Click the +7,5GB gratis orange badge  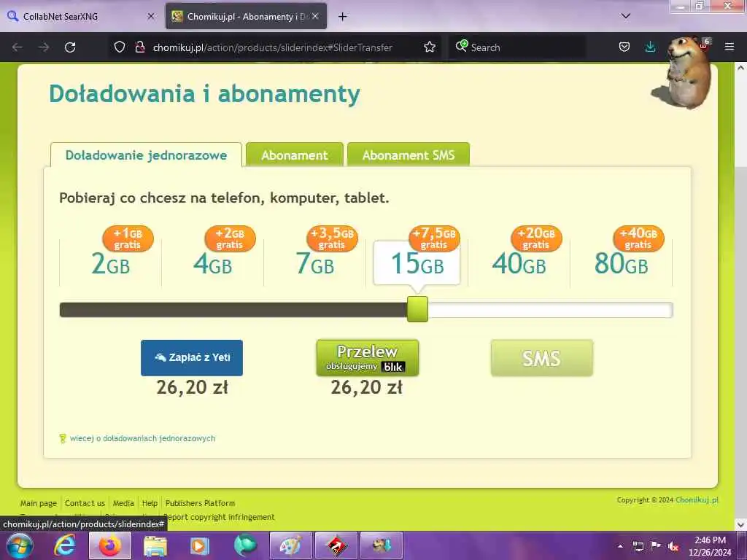[434, 238]
